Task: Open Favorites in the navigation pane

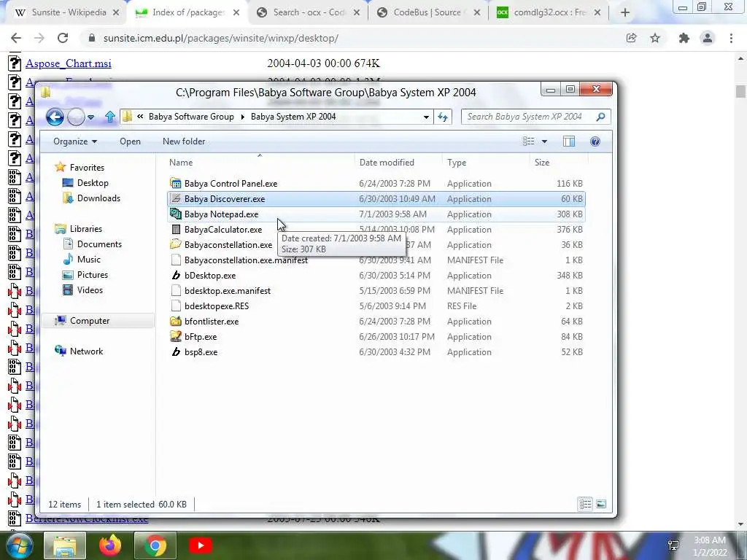Action: click(x=87, y=167)
